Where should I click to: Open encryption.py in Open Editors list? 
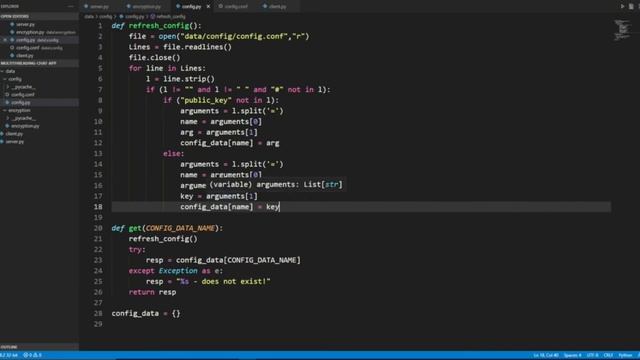pyautogui.click(x=39, y=32)
